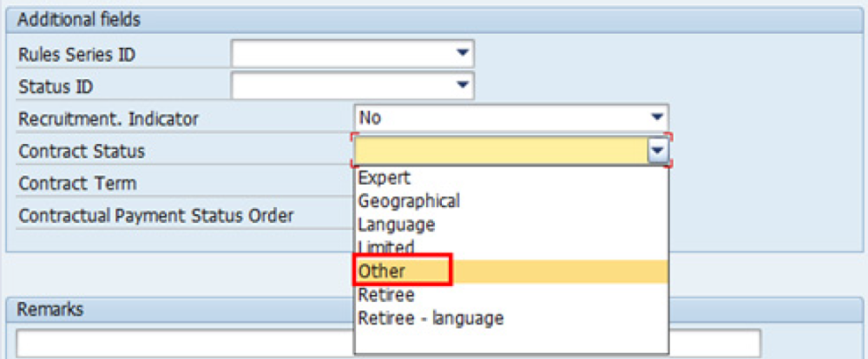Click the Contract Status dropdown arrow button

coord(658,151)
